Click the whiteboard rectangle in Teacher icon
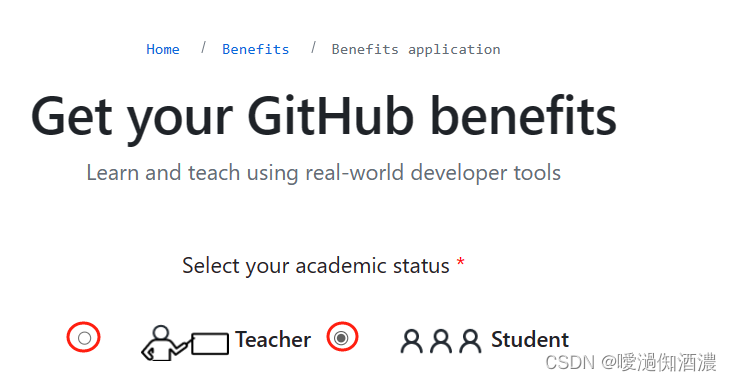 210,344
